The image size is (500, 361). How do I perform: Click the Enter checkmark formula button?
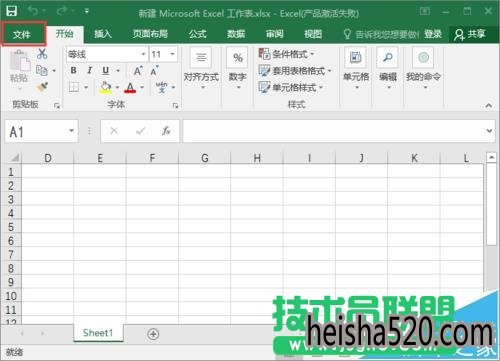140,131
